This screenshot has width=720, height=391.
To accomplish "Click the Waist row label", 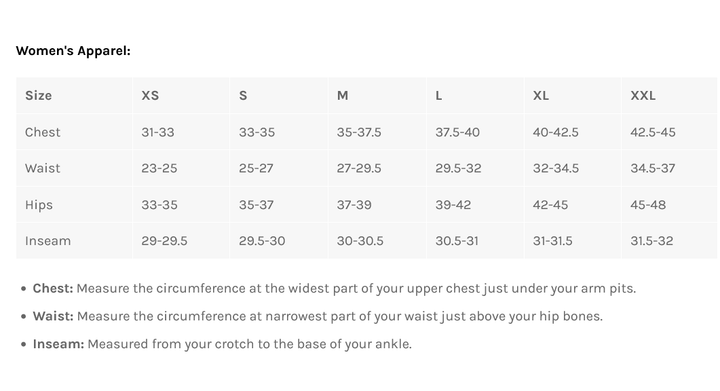I will [43, 168].
